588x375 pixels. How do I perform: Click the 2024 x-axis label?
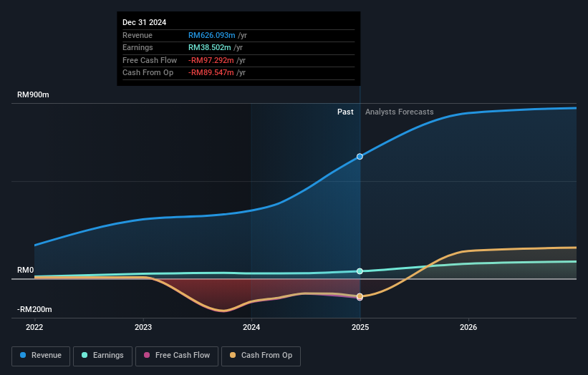tap(251, 328)
